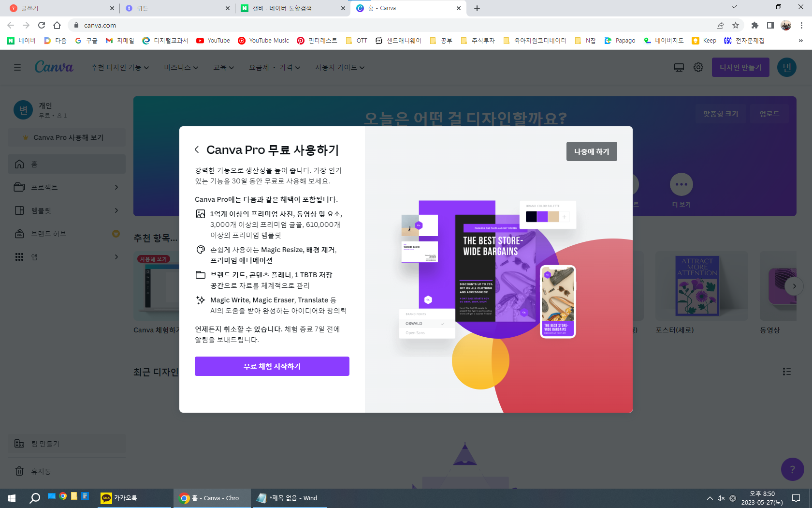812x508 pixels.
Task: Open 포스터(세로) template thumbnail
Action: 702,285
